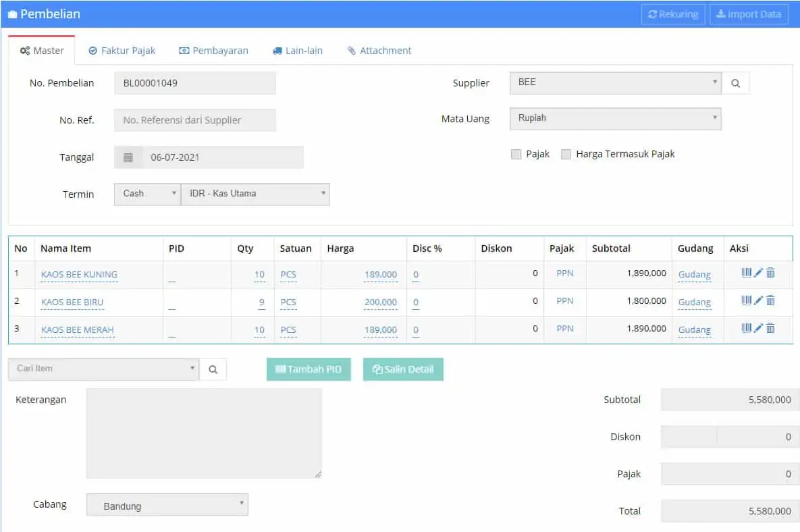Open the calendar icon beside Tanggal
The width and height of the screenshot is (800, 532).
click(x=128, y=157)
